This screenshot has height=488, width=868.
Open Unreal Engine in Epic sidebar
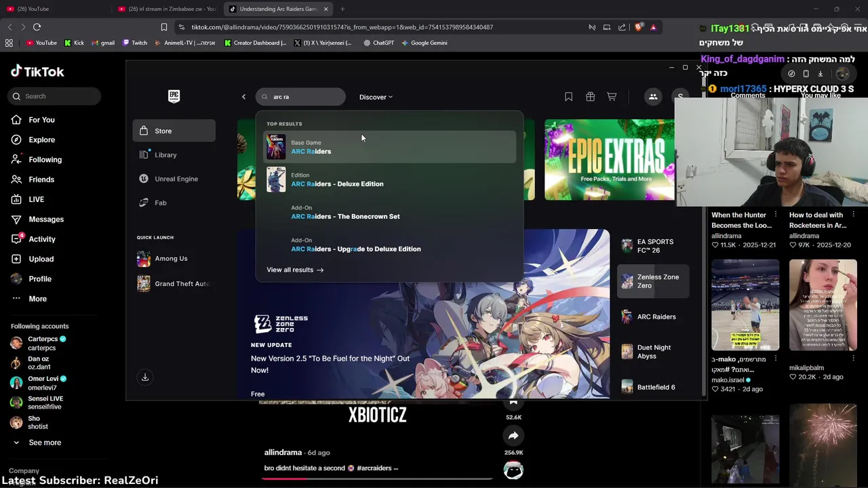(x=174, y=179)
